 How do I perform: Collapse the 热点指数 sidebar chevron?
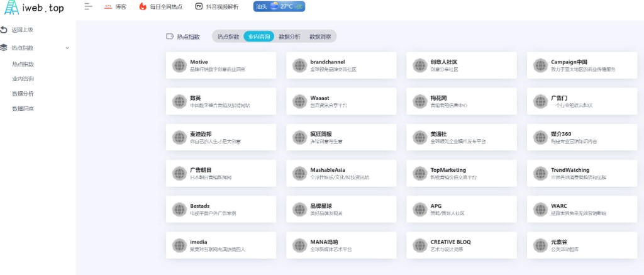(67, 48)
